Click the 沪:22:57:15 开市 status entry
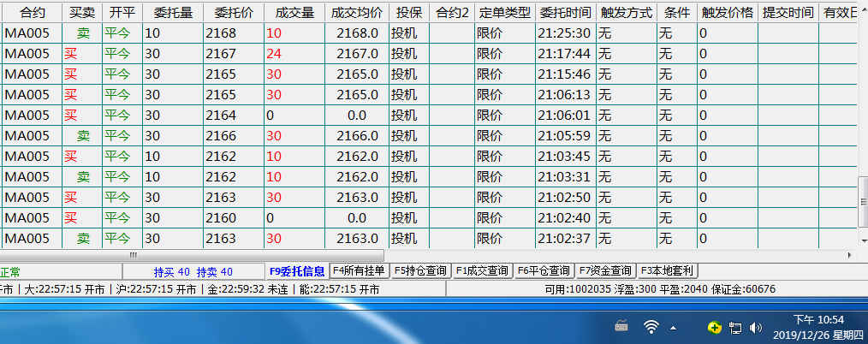The image size is (868, 344). coord(156,289)
